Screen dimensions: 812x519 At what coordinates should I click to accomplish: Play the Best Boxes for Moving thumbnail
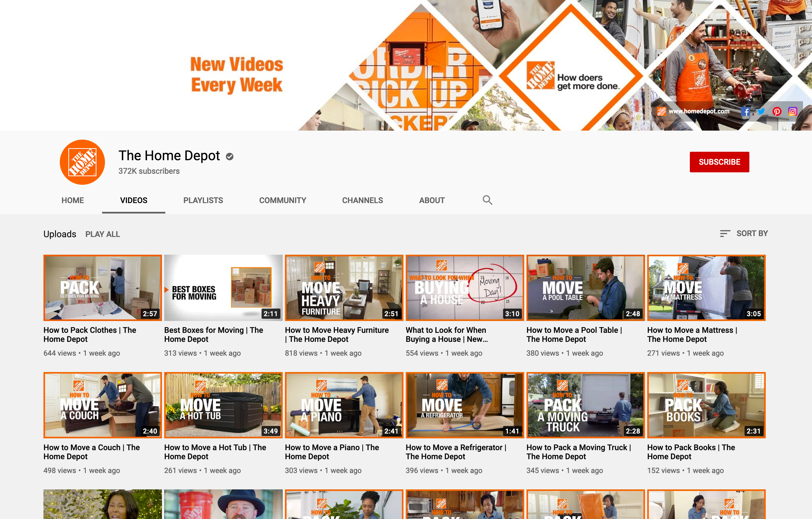223,288
